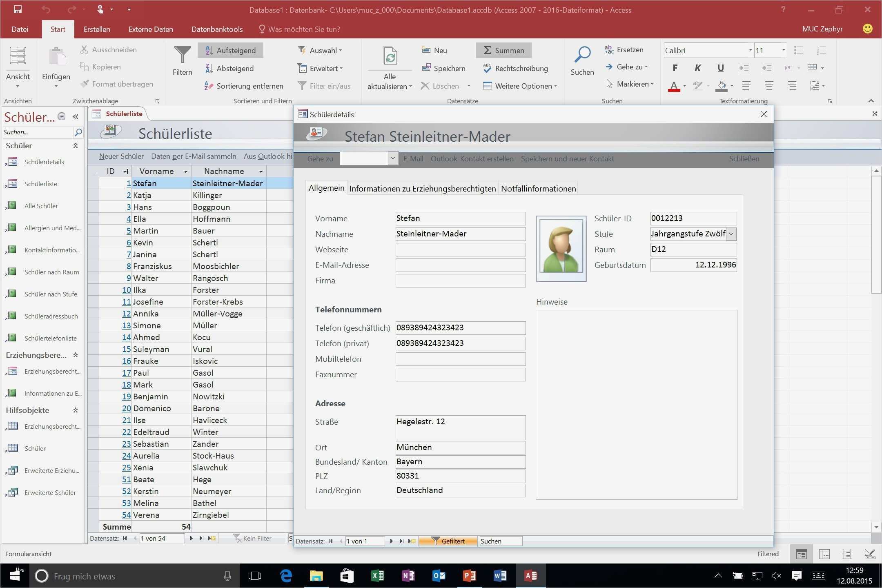Go to next record in Schülerliste navigator
The image size is (882, 588).
point(191,539)
